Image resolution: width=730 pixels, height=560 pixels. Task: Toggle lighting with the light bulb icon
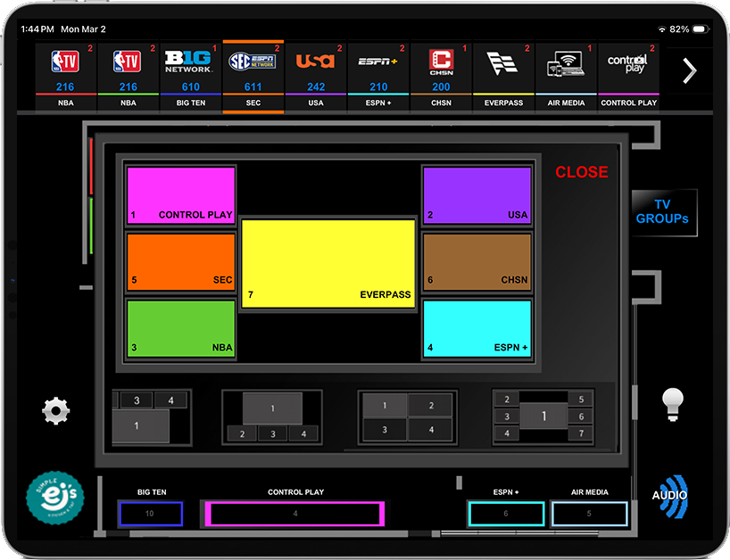pyautogui.click(x=673, y=405)
